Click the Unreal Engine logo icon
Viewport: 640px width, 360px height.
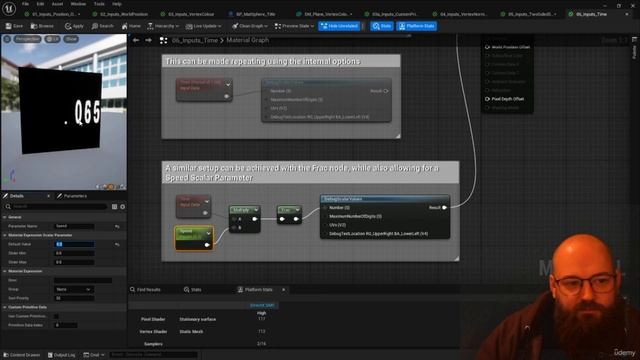tap(9, 9)
